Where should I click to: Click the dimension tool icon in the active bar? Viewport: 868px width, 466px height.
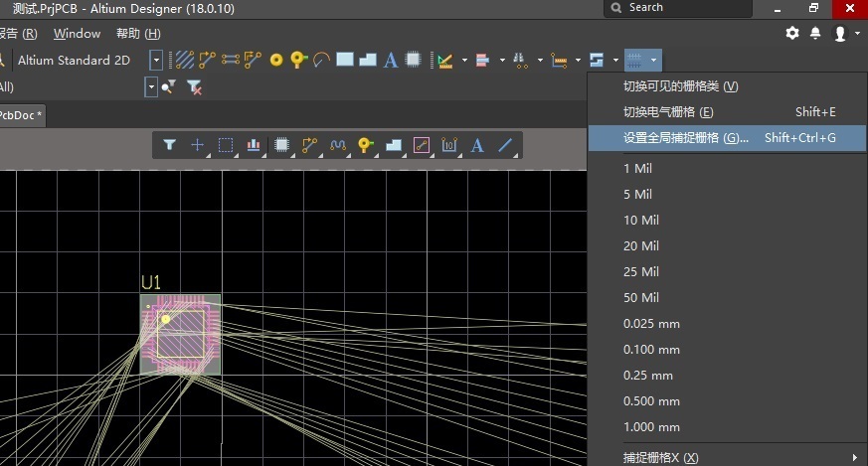(449, 145)
